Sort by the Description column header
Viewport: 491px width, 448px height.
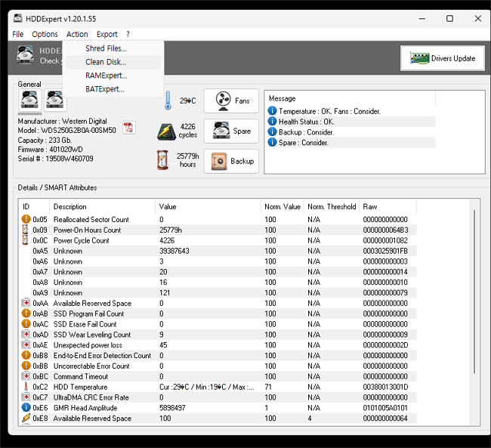click(x=103, y=207)
